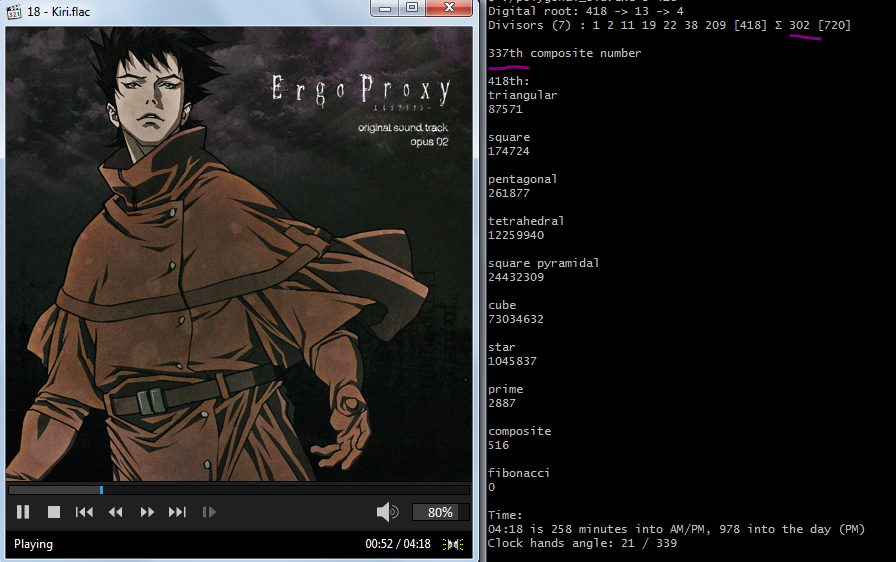Viewport: 896px width, 562px height.
Task: Click the pentagonal value 261877 in terminal
Action: [509, 193]
